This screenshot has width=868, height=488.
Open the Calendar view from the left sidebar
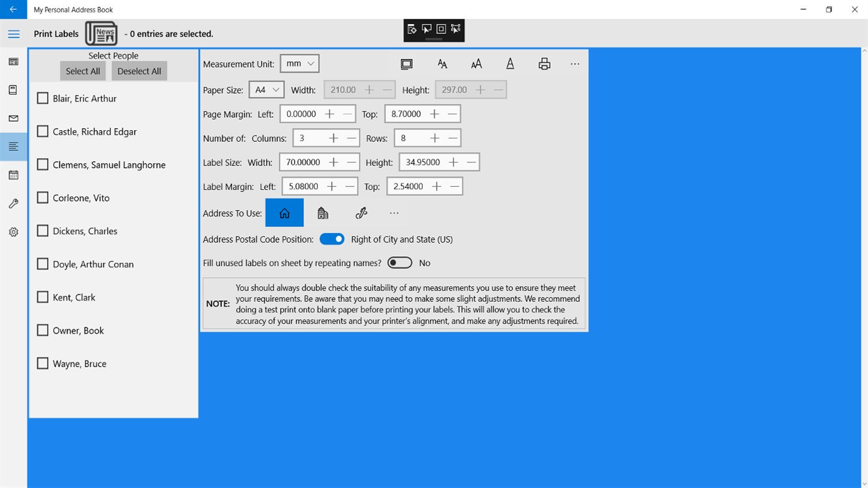pyautogui.click(x=13, y=175)
